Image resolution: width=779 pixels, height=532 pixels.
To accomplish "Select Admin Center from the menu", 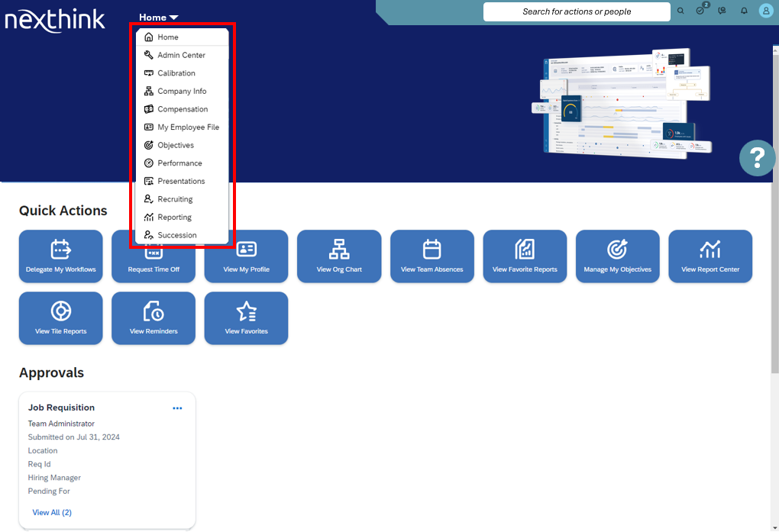I will tap(181, 55).
